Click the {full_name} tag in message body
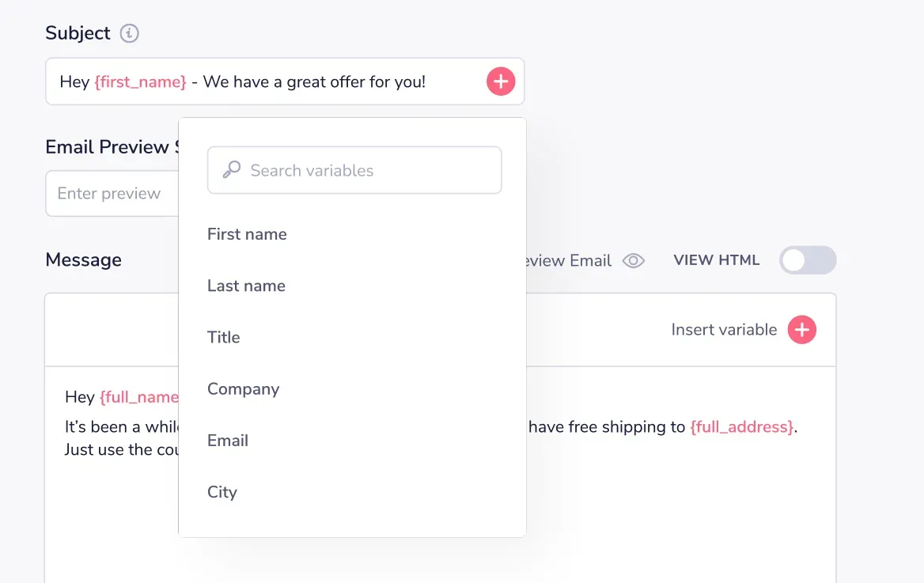 pyautogui.click(x=139, y=397)
